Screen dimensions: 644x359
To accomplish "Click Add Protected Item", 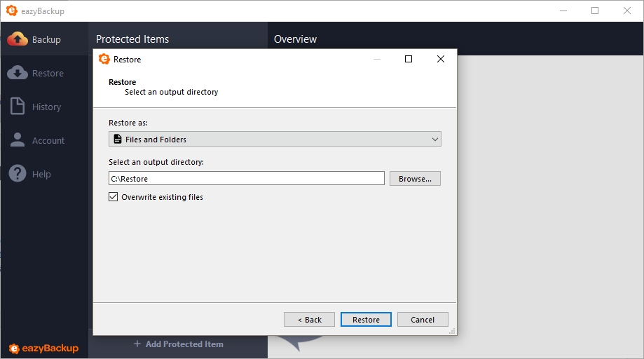I will 178,344.
